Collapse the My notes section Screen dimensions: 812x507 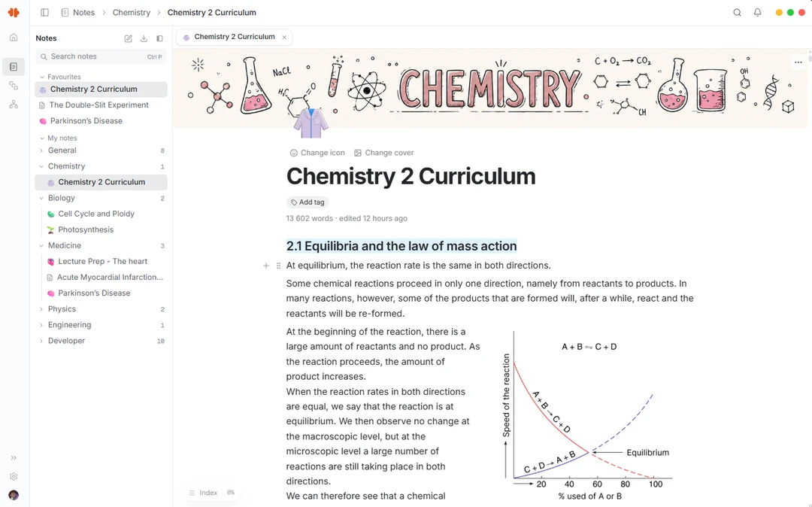(x=42, y=138)
